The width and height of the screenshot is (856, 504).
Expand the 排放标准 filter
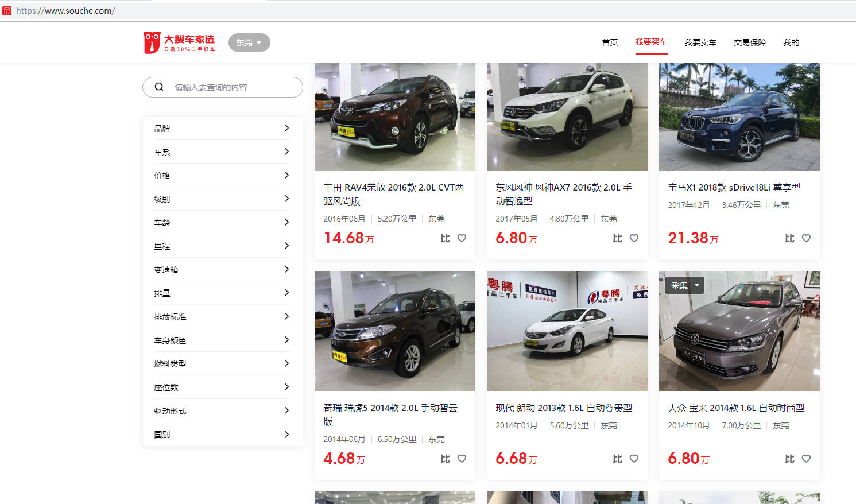[223, 316]
